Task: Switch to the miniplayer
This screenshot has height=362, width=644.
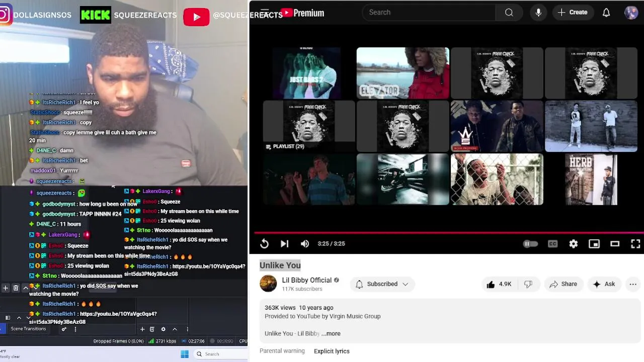Action: click(594, 244)
